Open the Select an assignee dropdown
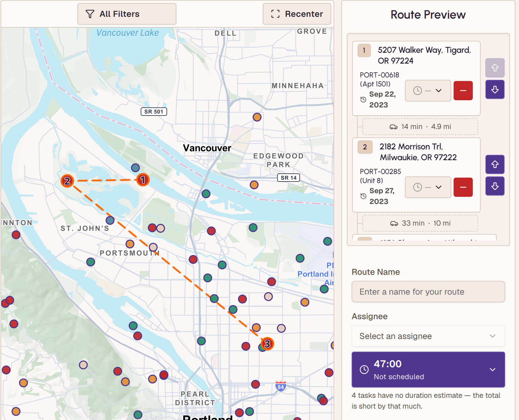The height and width of the screenshot is (420, 519). coord(428,336)
